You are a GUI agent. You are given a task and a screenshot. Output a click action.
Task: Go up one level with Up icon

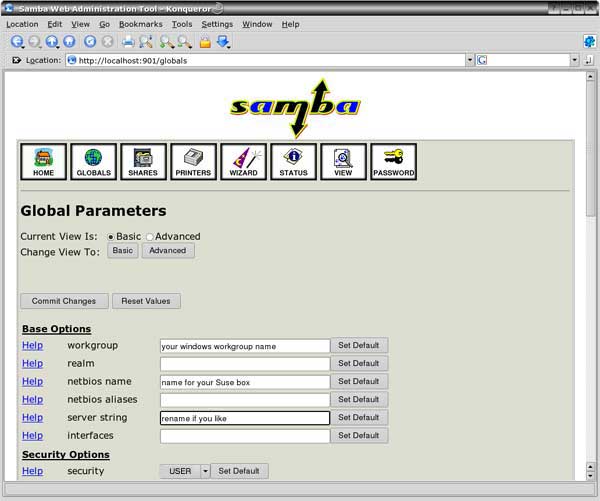[52, 41]
